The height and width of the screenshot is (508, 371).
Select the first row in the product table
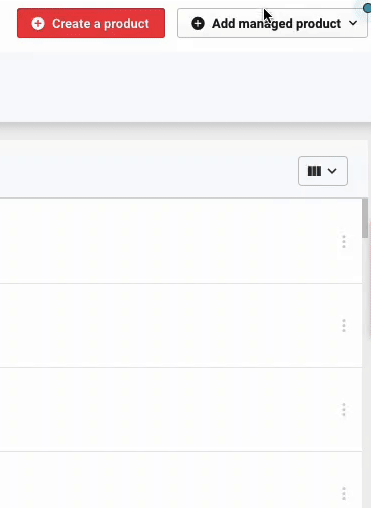tap(181, 241)
